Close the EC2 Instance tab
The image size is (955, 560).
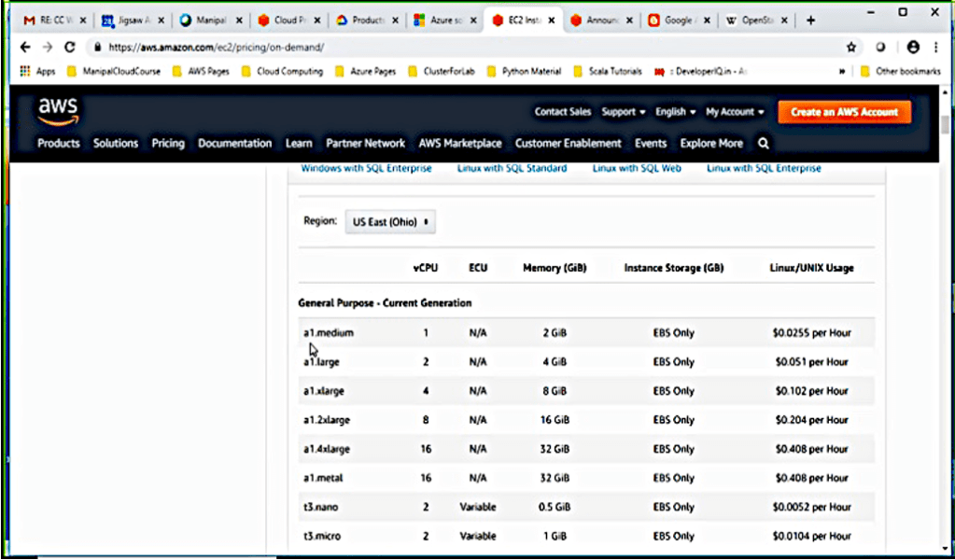click(554, 20)
